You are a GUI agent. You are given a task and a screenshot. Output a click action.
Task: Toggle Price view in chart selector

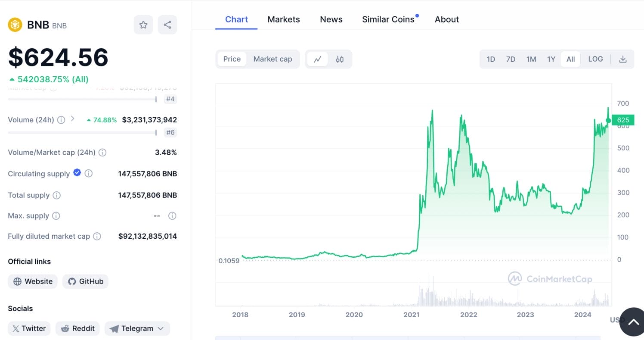click(232, 59)
